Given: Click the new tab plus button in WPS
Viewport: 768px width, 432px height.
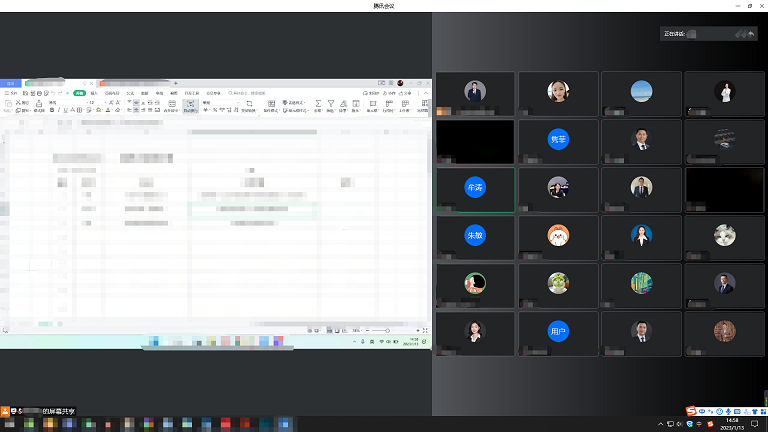Looking at the screenshot, I should pos(176,82).
